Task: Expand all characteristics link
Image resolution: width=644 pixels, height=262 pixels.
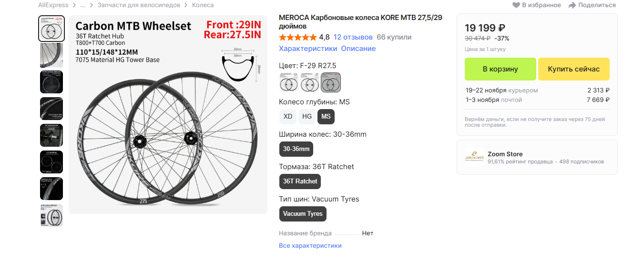Action: pos(310,246)
